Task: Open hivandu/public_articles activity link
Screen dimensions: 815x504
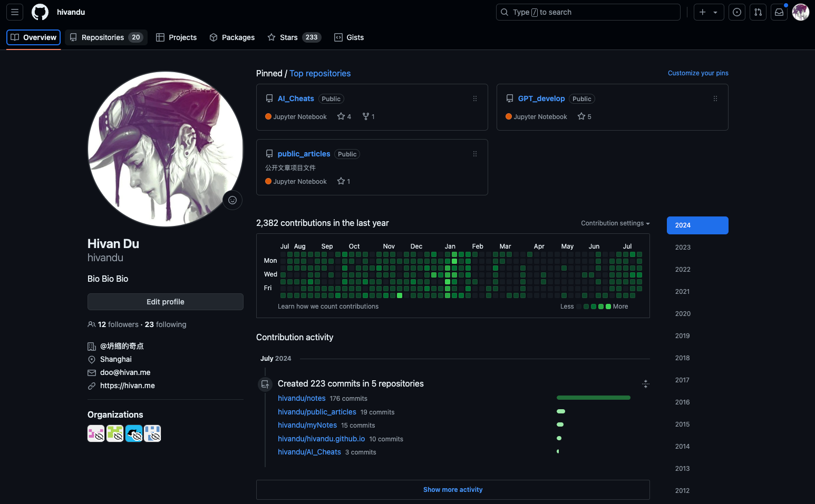Action: tap(317, 412)
